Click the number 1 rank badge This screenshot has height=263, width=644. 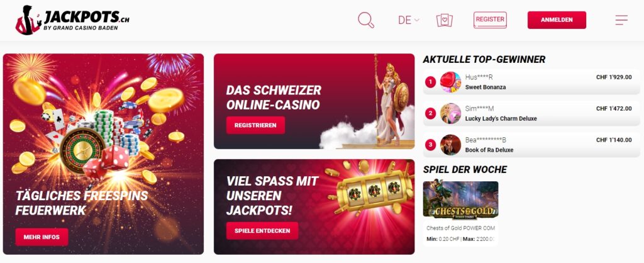click(430, 82)
